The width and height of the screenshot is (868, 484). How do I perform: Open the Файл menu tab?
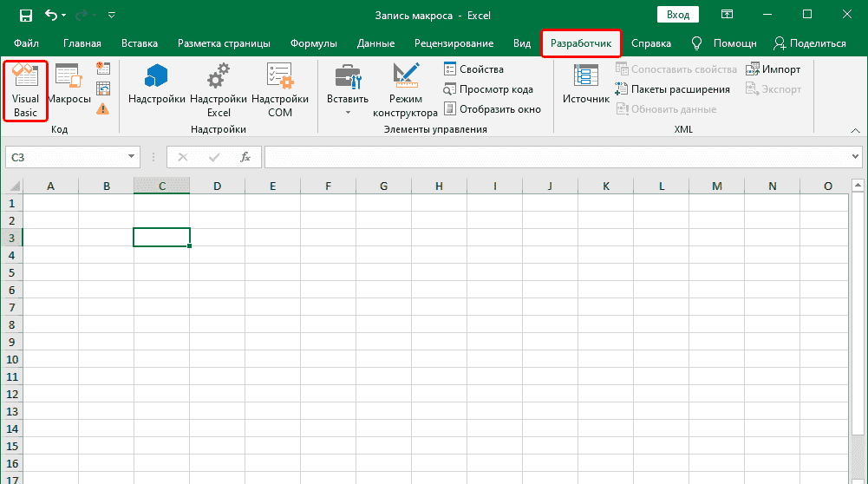pos(26,43)
